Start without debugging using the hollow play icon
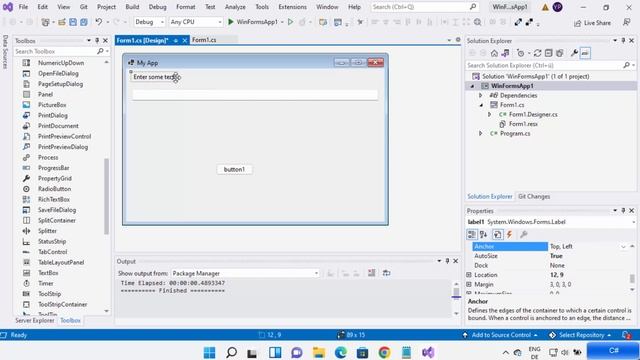 click(x=291, y=22)
